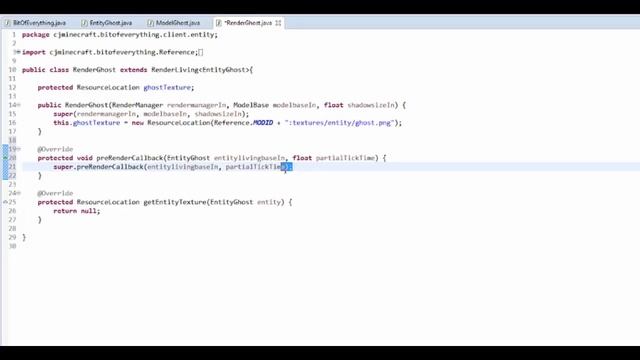
Task: Select the ModelGhost.java tab
Action: [174, 23]
